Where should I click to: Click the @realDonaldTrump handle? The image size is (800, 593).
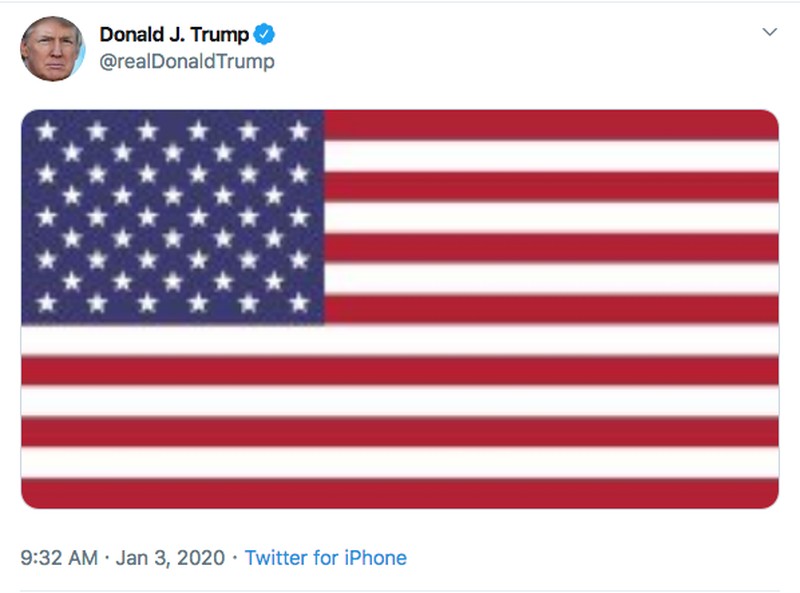tap(186, 62)
